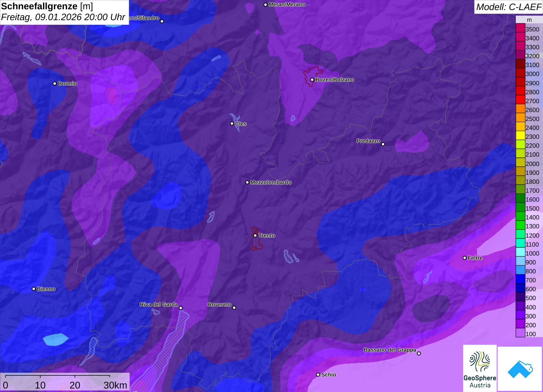Select the 3500 m legend color swatch
The height and width of the screenshot is (392, 543).
pos(521,28)
